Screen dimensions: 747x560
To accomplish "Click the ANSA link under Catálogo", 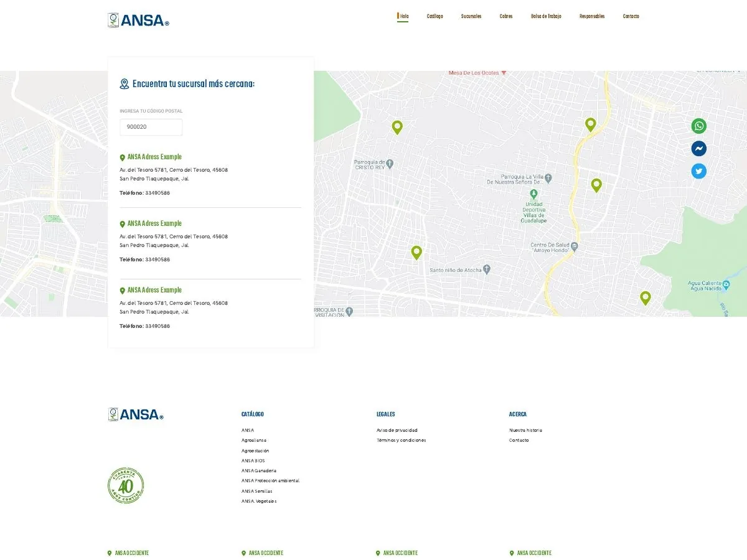I will pos(248,431).
